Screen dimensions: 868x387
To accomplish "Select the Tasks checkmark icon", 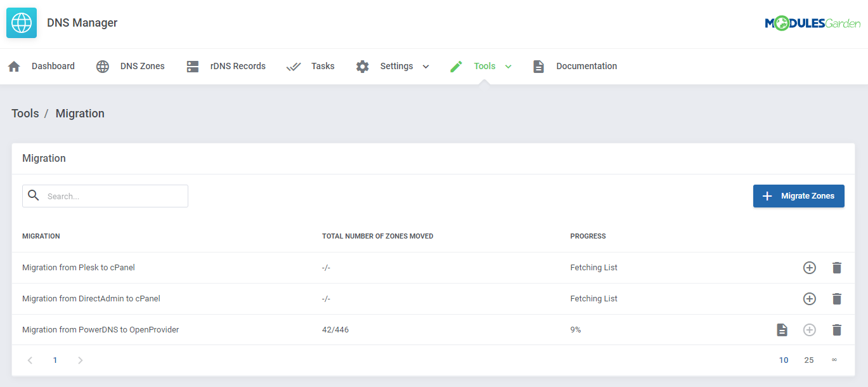I will tap(293, 65).
